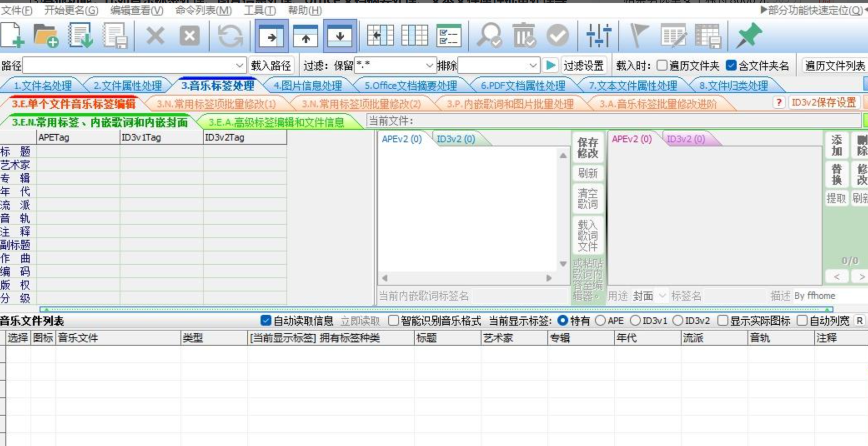868x446 pixels.
Task: Click the new file with plus icon
Action: [13, 35]
